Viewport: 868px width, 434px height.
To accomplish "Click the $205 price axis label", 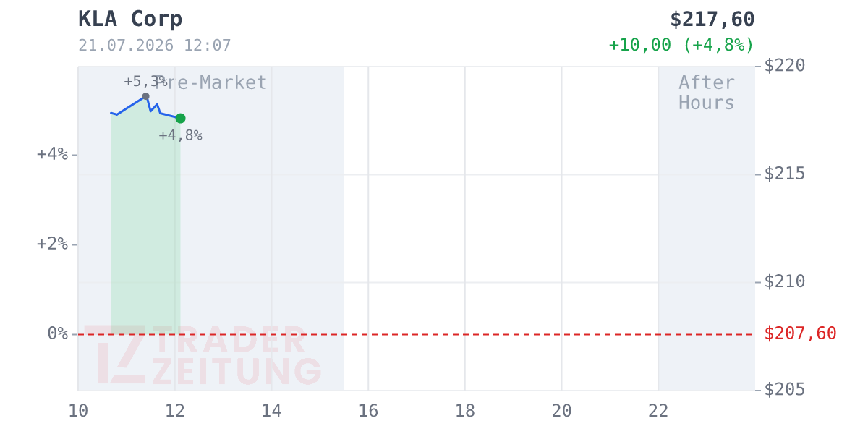I will (785, 390).
